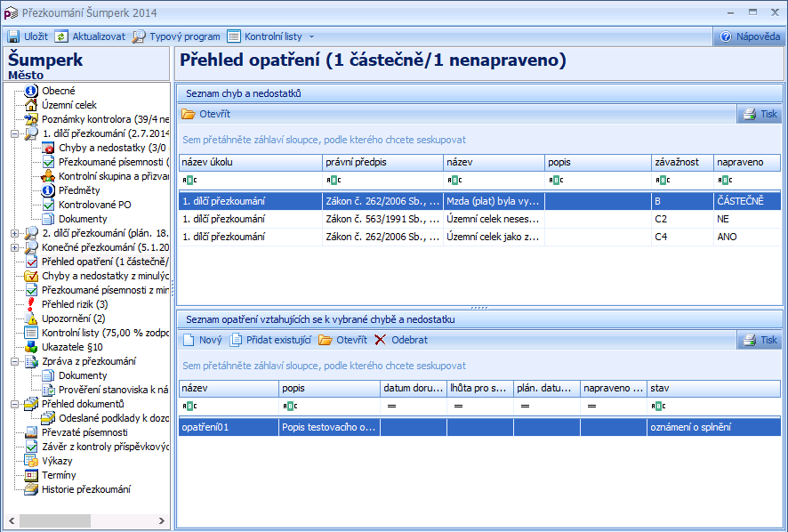Screen dimensions: 788x532
Task: Click the Nápověda label in the toolbar
Action: (758, 36)
